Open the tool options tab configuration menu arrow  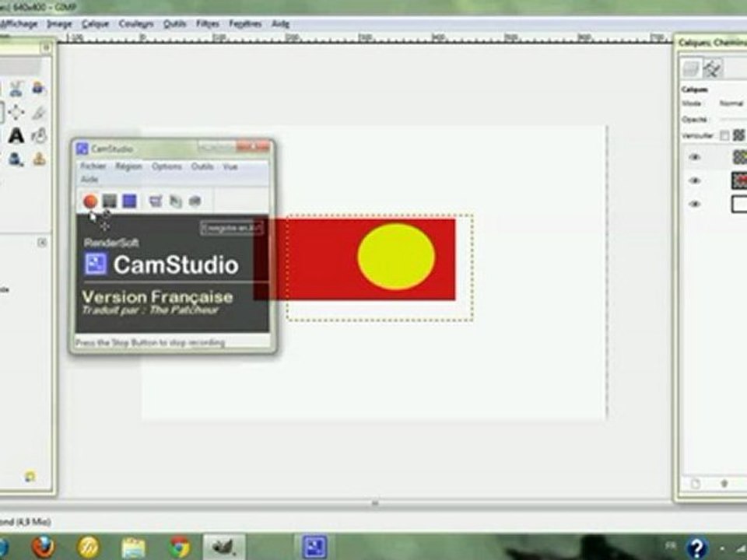coord(42,243)
